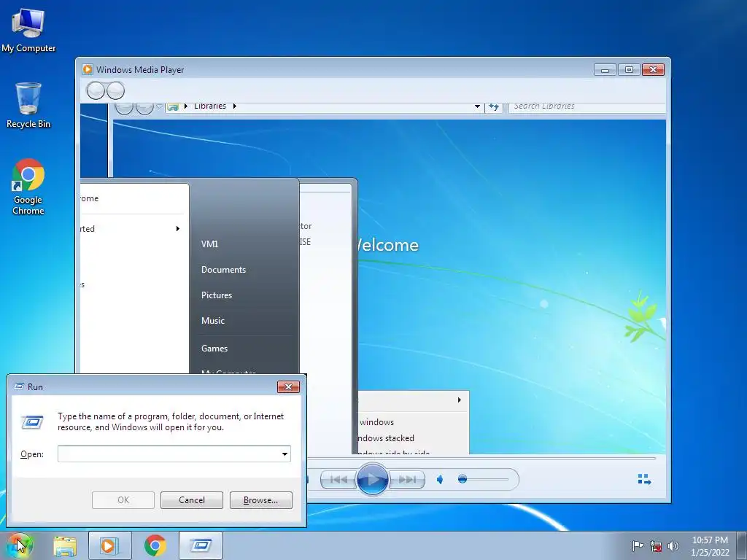Expand the Libraries address history dropdown
Image resolution: width=747 pixels, height=560 pixels.
[477, 106]
